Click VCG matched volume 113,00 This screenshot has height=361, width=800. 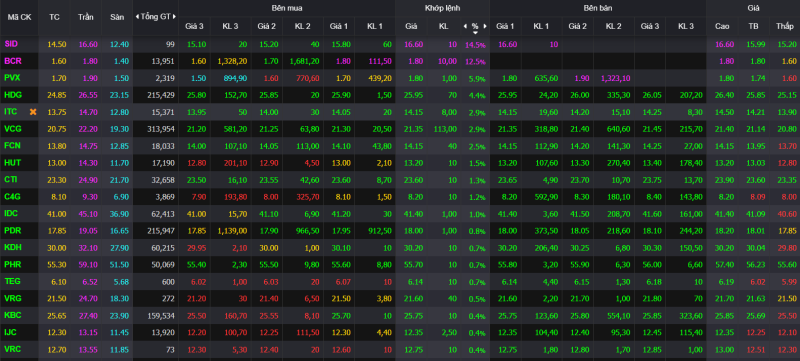pos(445,129)
